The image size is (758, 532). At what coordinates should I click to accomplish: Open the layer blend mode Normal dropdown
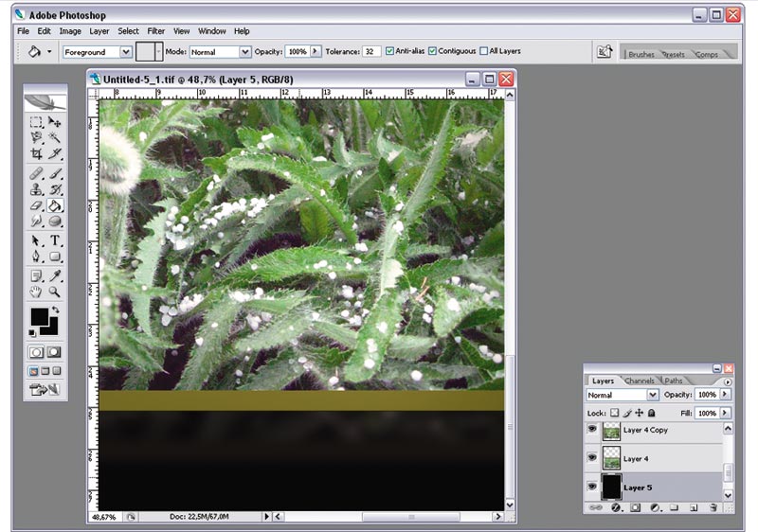pos(623,395)
